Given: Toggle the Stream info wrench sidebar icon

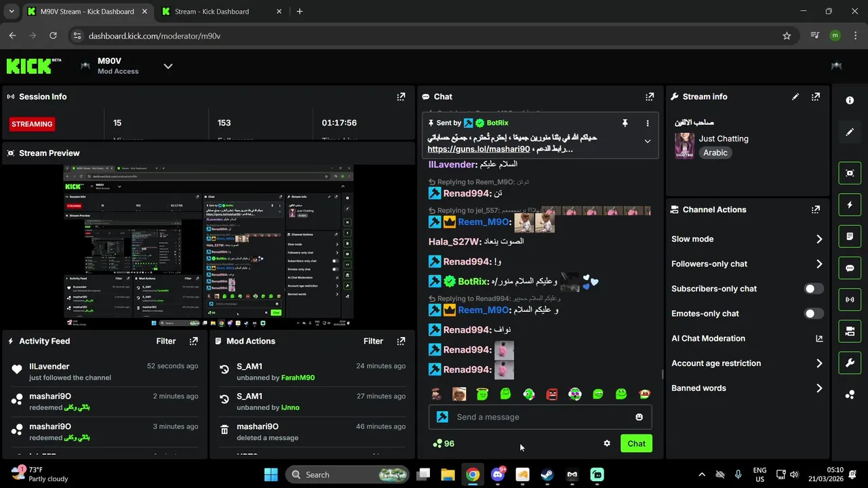Looking at the screenshot, I should [x=850, y=363].
